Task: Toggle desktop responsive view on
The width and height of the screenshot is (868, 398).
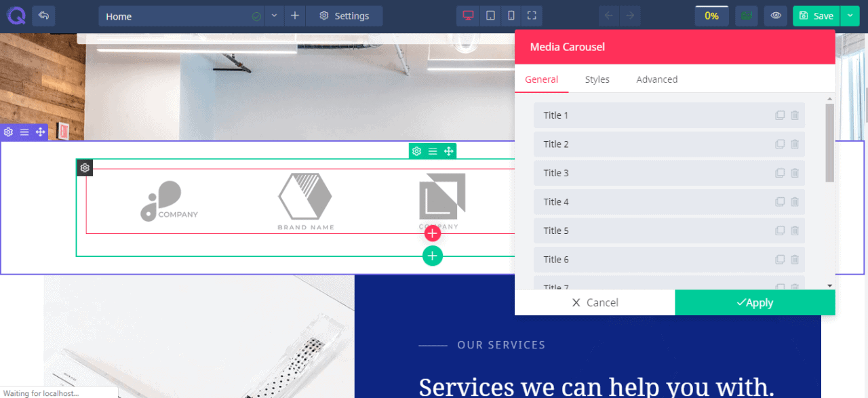Action: (x=467, y=16)
